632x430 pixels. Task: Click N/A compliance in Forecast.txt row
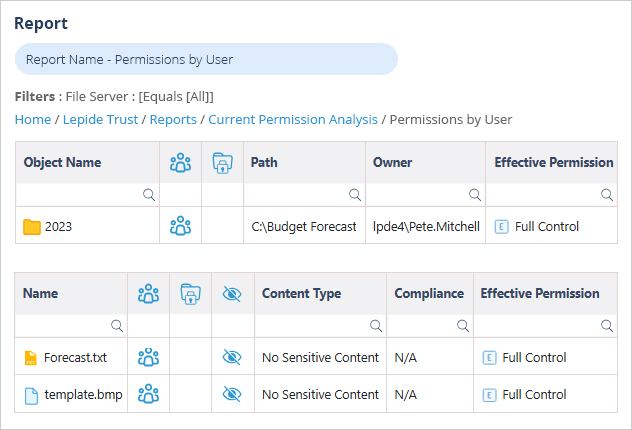(405, 358)
